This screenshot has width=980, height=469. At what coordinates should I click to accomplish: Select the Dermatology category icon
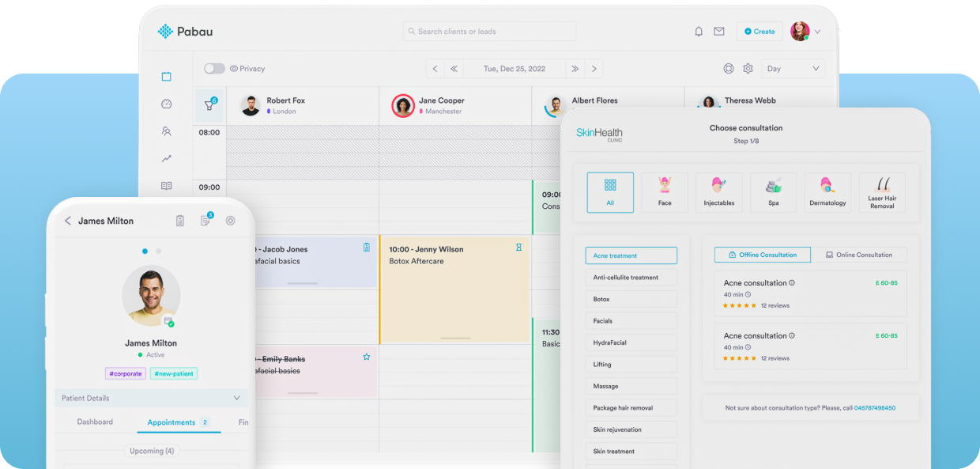[827, 192]
